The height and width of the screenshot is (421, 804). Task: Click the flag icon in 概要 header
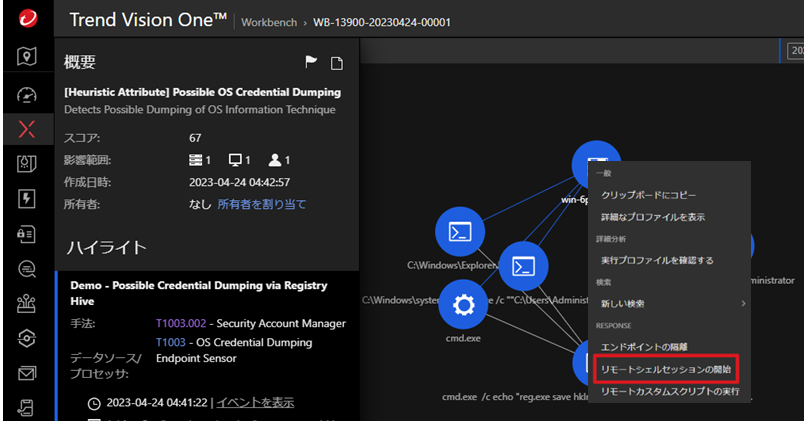(311, 63)
